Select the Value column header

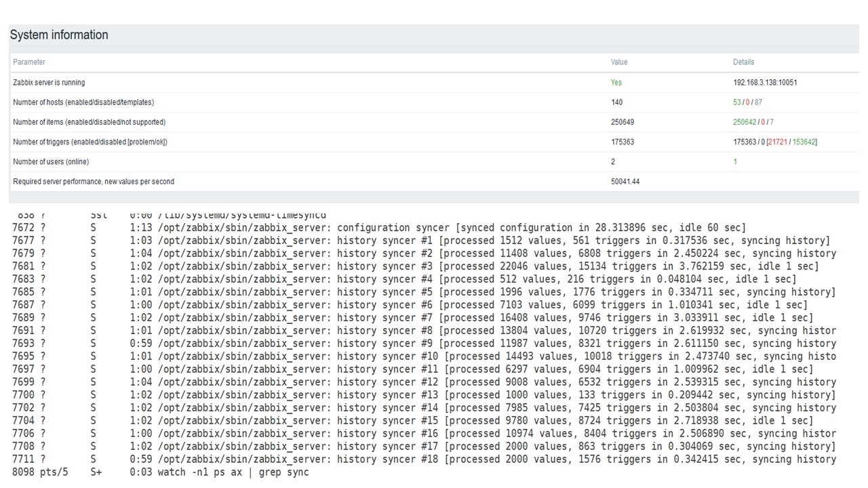[619, 62]
